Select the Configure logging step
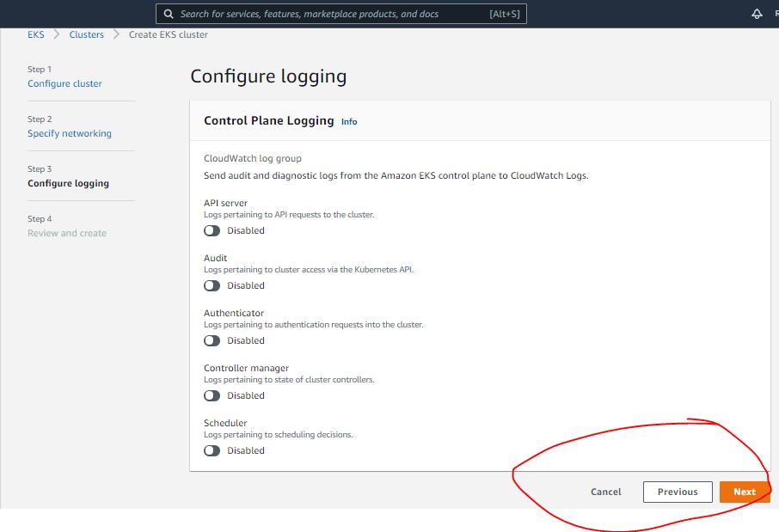The image size is (779, 532). (68, 183)
